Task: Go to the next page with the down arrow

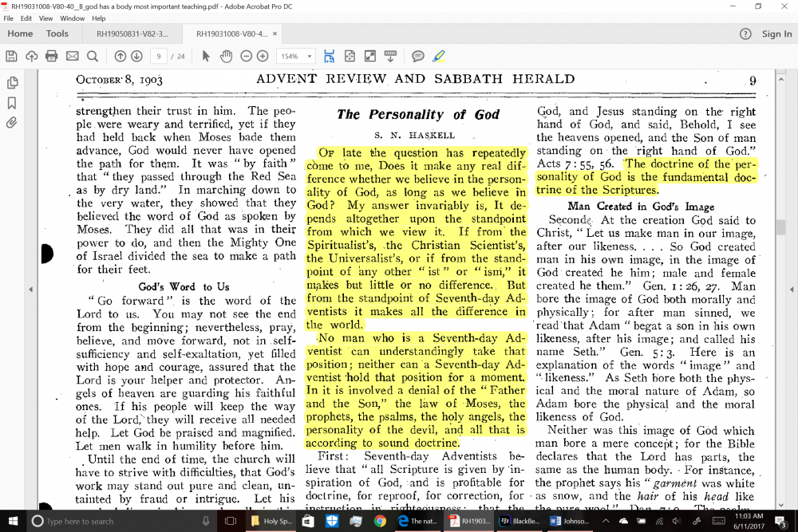Action: click(x=136, y=56)
